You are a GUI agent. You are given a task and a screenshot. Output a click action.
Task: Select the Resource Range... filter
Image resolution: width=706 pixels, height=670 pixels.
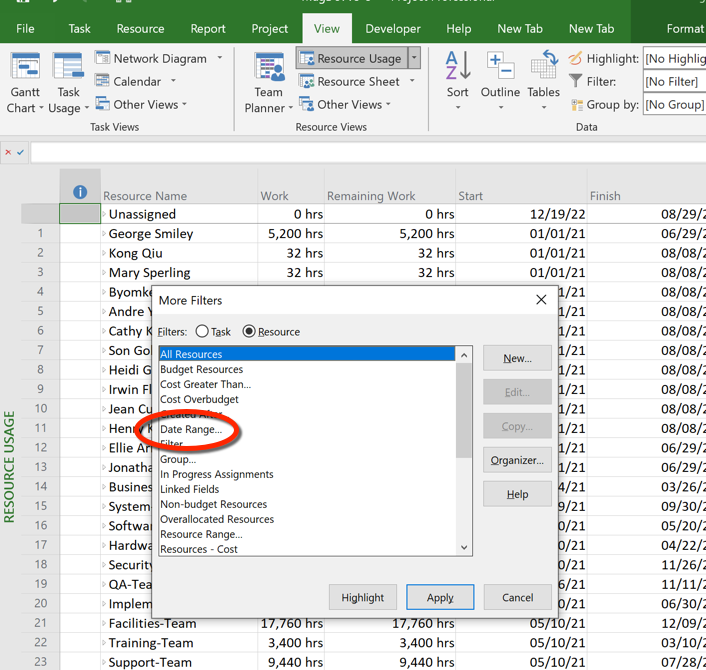[x=307, y=534]
